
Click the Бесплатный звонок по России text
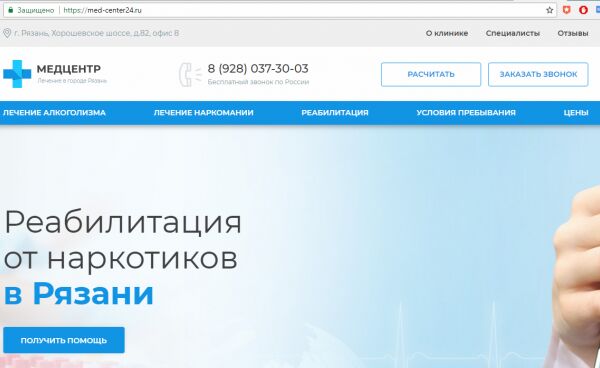click(258, 82)
